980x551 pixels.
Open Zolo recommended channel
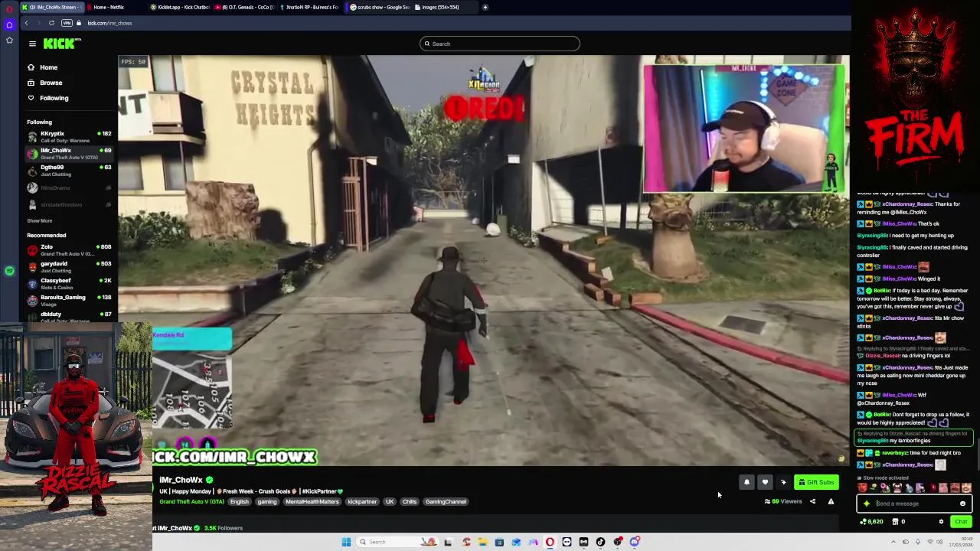69,249
